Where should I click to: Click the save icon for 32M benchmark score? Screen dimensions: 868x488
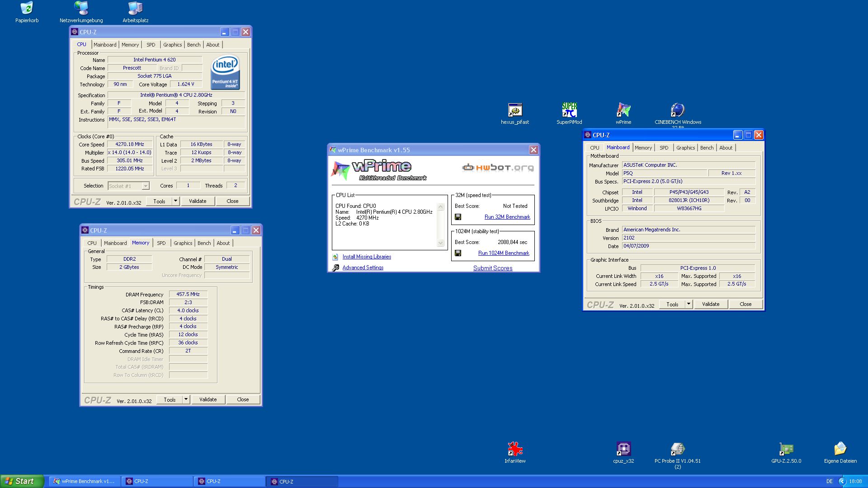click(458, 217)
